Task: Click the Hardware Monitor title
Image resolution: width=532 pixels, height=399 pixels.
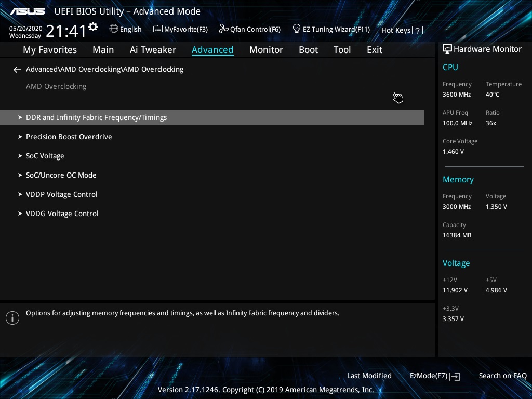Action: 487,49
